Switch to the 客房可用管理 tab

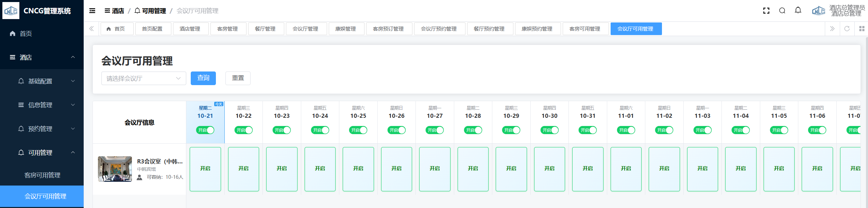[x=584, y=29]
